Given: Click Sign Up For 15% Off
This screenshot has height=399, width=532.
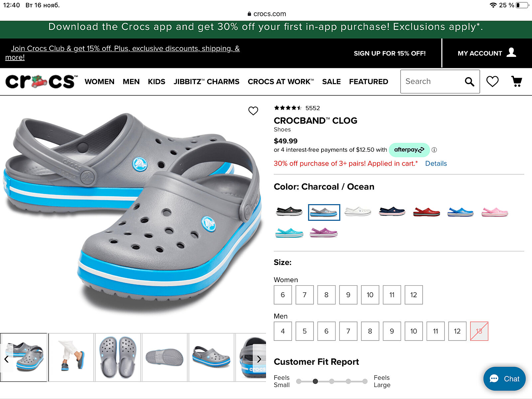Looking at the screenshot, I should [x=390, y=54].
